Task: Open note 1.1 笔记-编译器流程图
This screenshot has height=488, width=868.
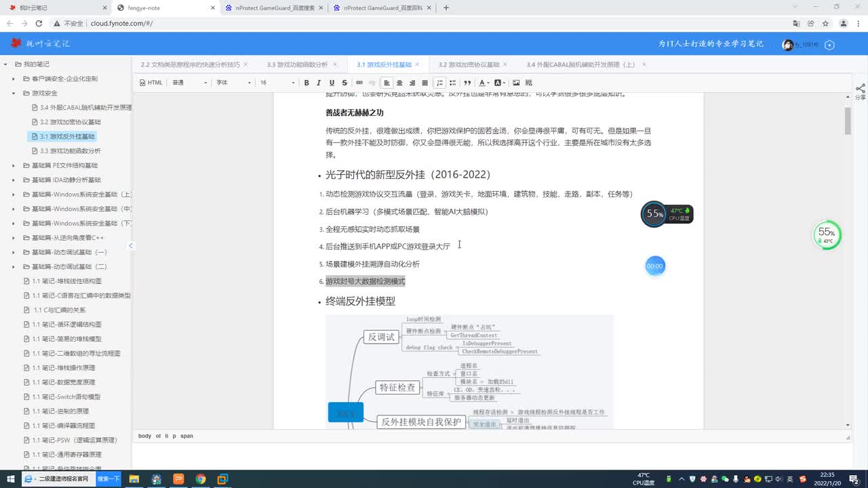Action: coord(59,426)
